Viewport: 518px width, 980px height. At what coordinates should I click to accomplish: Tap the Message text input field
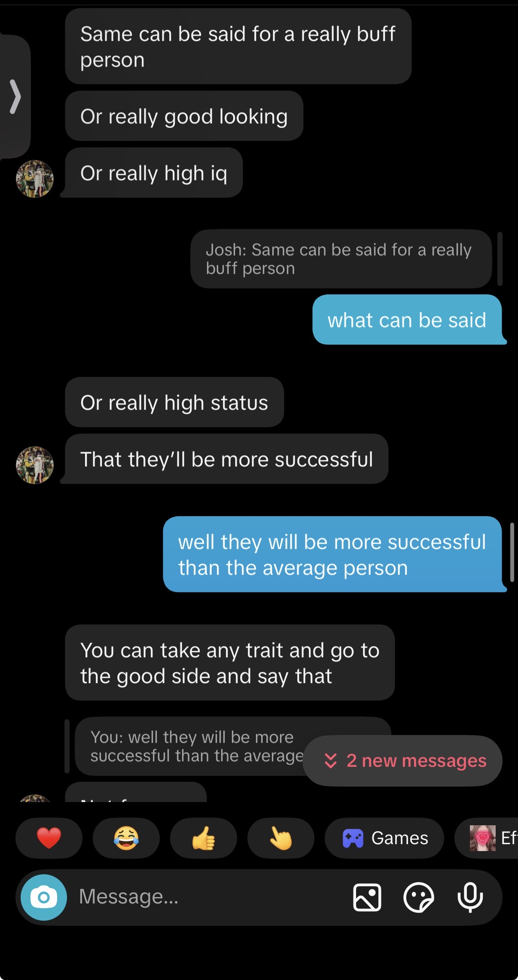(210, 897)
